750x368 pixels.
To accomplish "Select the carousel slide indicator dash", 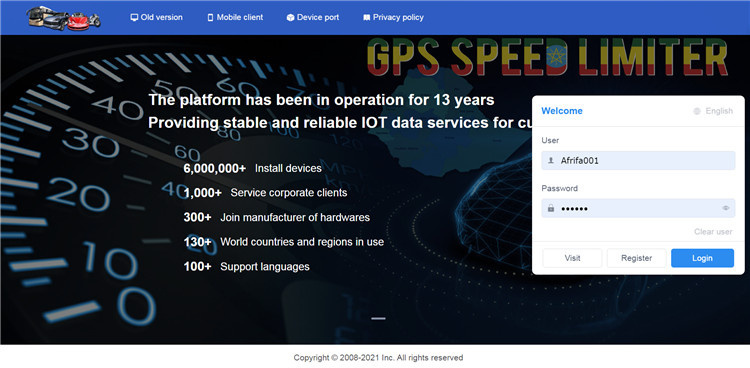I will point(378,318).
